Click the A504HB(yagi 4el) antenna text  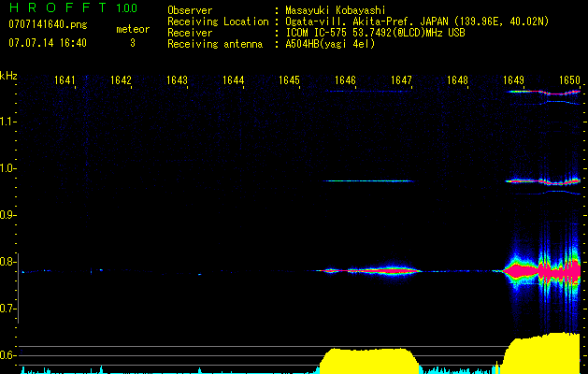tap(330, 44)
